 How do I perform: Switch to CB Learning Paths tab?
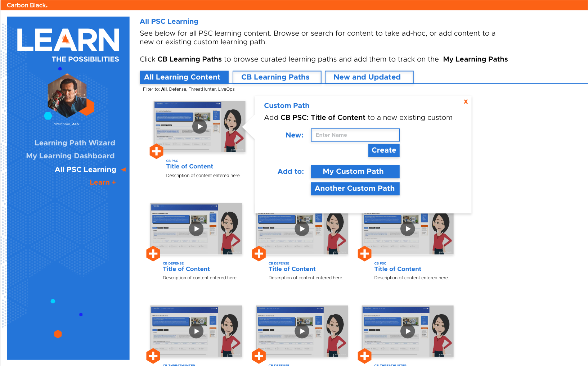pyautogui.click(x=277, y=77)
